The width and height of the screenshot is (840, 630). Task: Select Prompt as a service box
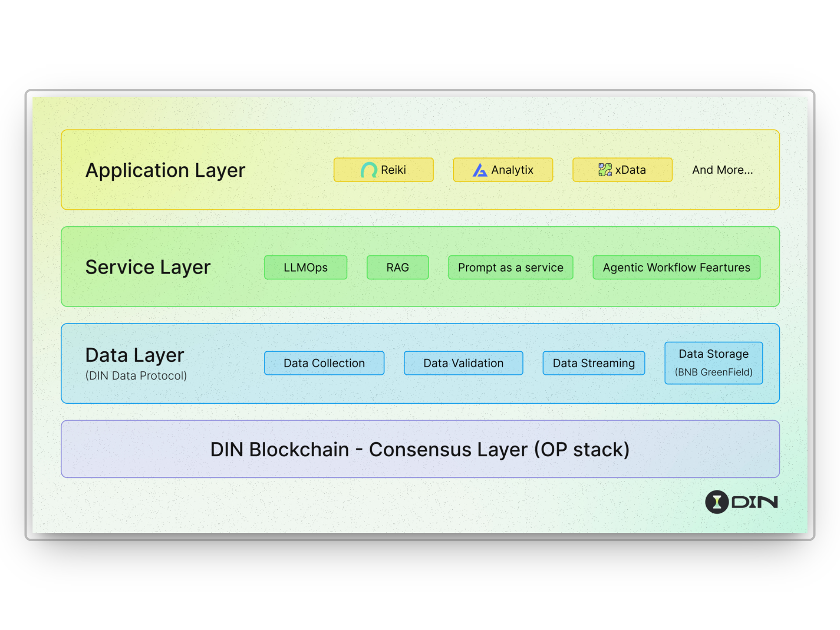click(511, 267)
